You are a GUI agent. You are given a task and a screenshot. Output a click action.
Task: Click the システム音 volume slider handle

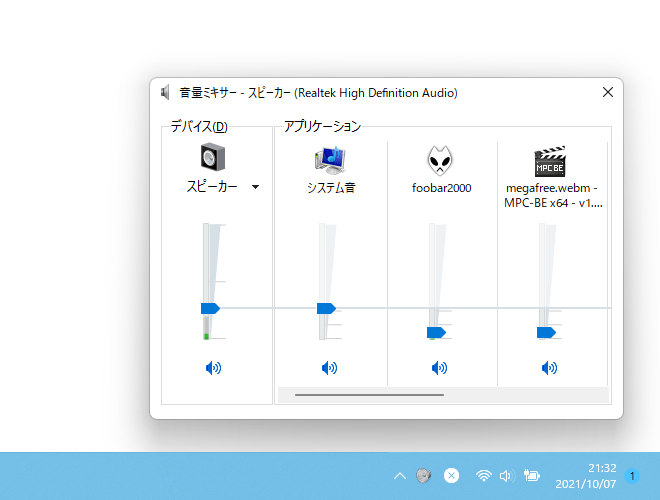(326, 309)
